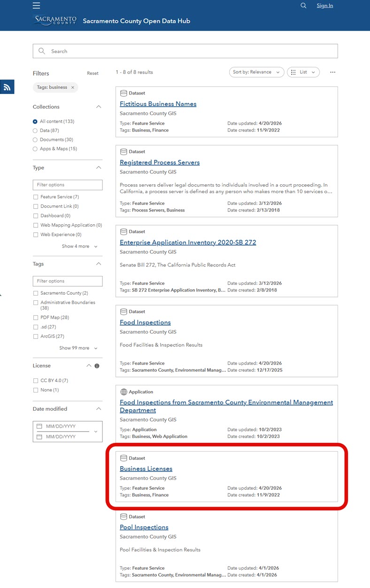Open the hamburger menu in header

(x=37, y=6)
